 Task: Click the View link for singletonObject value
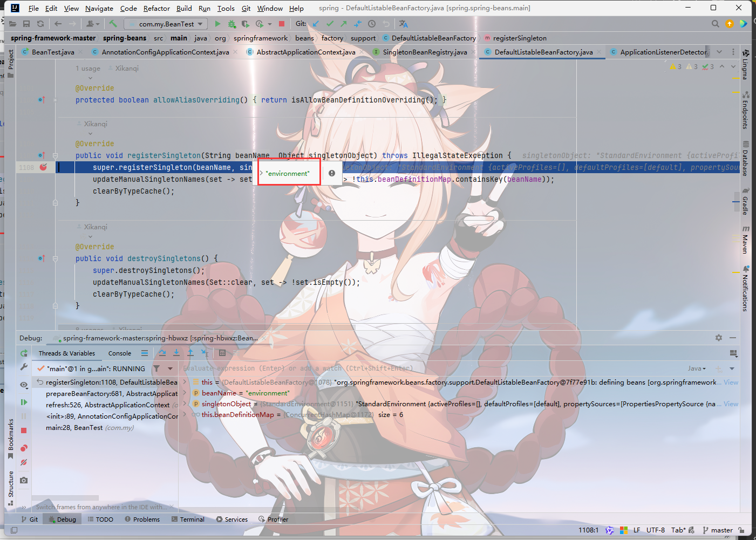coord(731,404)
